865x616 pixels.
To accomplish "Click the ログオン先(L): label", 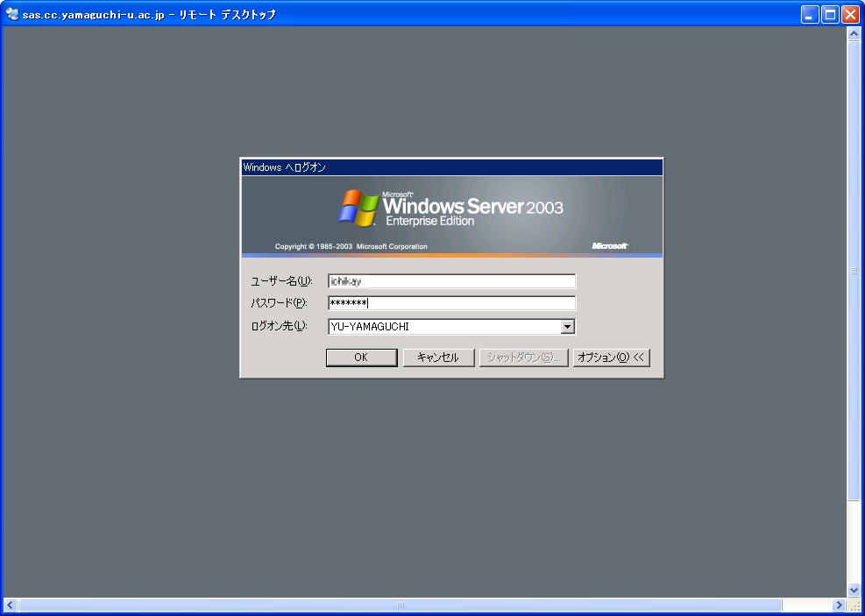I will point(280,326).
